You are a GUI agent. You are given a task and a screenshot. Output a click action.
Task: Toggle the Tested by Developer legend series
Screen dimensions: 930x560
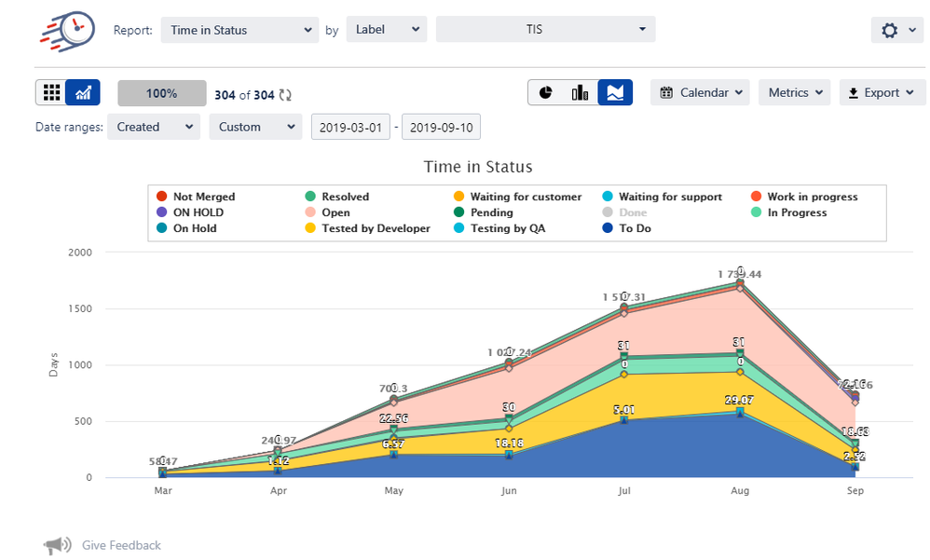367,228
